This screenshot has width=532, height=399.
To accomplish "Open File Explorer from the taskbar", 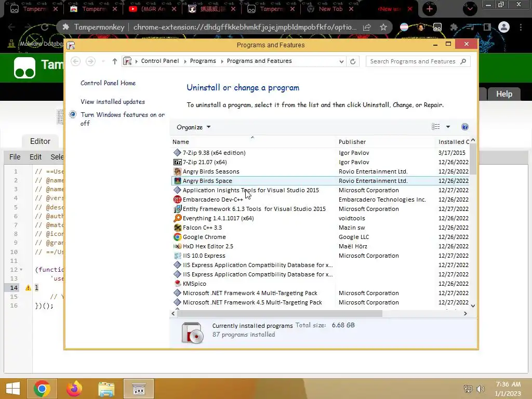I will pos(106,389).
